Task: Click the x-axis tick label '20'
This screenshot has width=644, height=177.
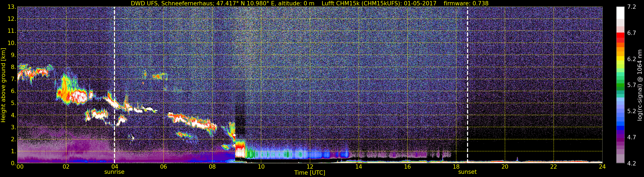Action: [x=505, y=167]
